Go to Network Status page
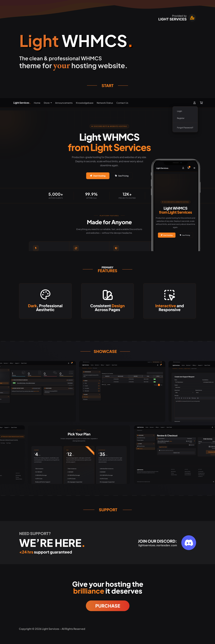Image resolution: width=215 pixels, height=644 pixels. tap(105, 103)
